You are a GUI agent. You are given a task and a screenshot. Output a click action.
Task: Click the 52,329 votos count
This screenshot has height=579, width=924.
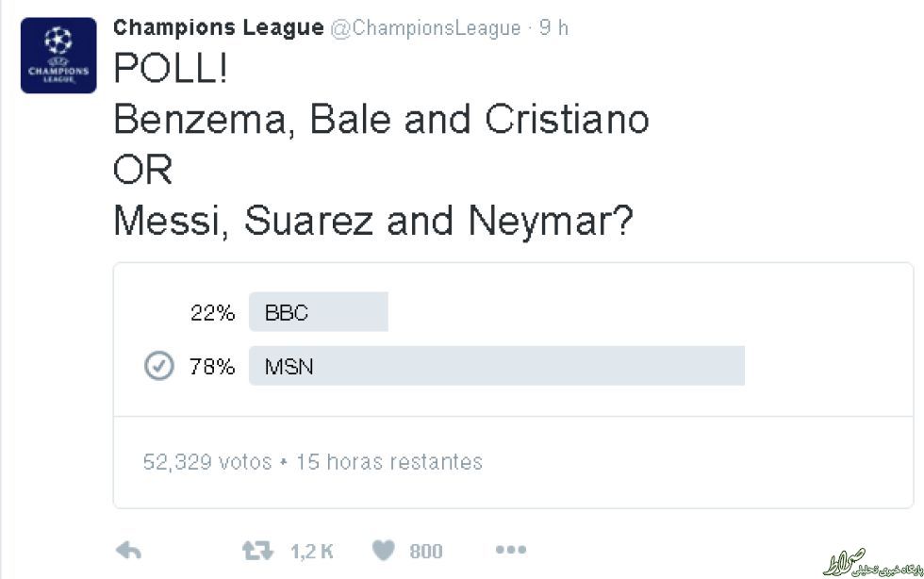(207, 462)
